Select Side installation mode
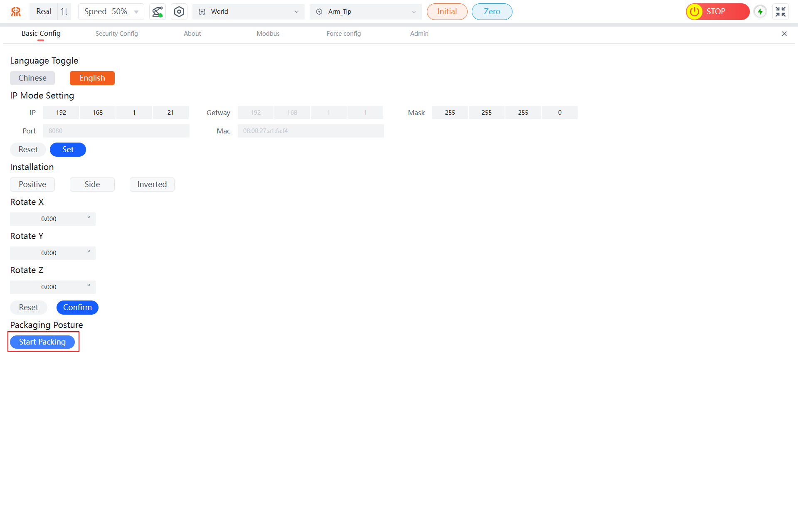 92,185
